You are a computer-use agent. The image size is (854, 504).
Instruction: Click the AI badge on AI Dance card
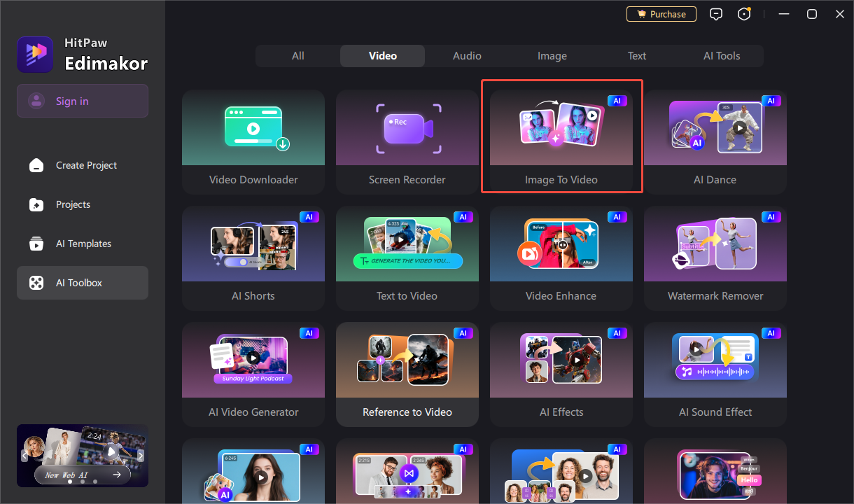(x=771, y=101)
